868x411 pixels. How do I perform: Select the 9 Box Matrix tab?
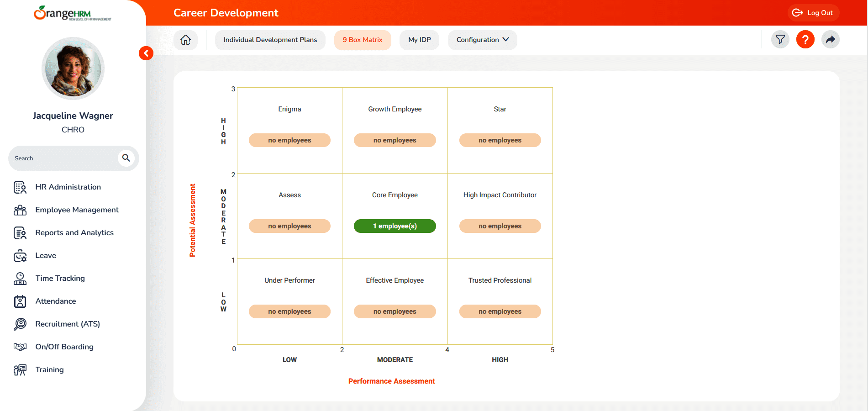(363, 40)
